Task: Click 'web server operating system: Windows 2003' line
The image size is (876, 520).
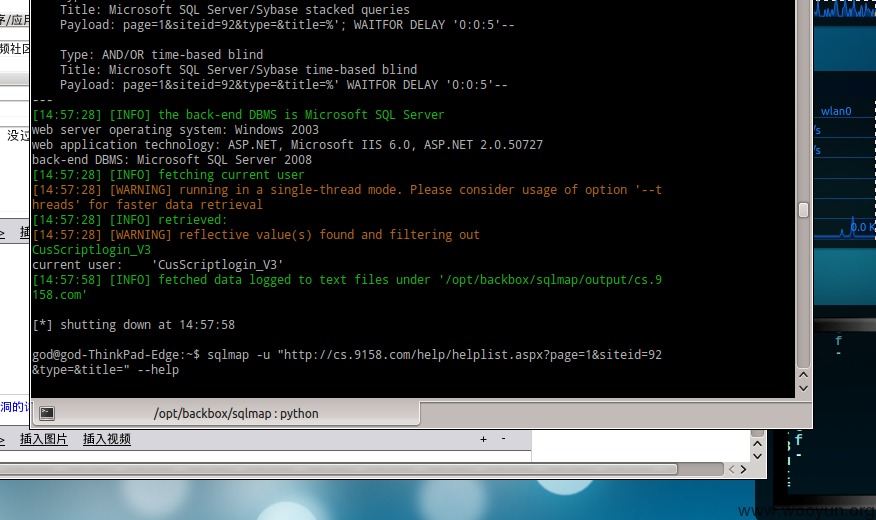Action: pyautogui.click(x=175, y=130)
